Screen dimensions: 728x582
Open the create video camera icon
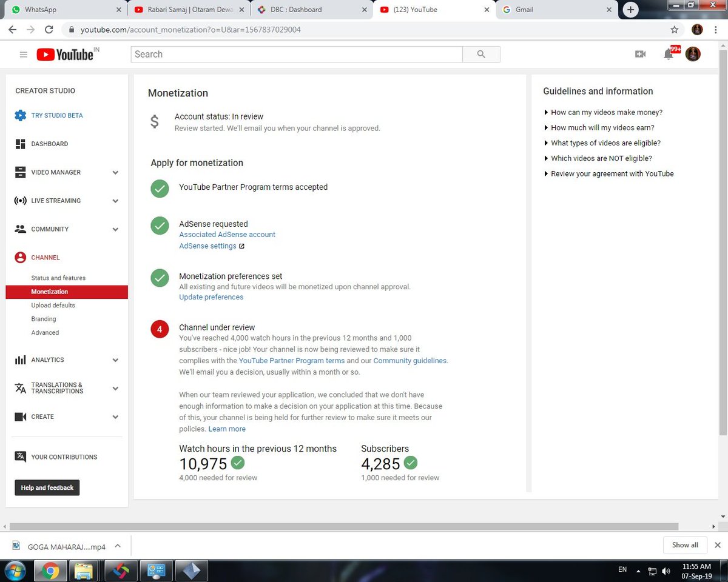640,55
